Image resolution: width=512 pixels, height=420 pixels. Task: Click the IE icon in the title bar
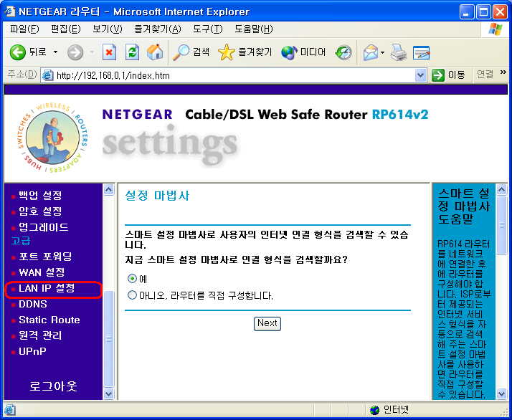click(x=10, y=11)
